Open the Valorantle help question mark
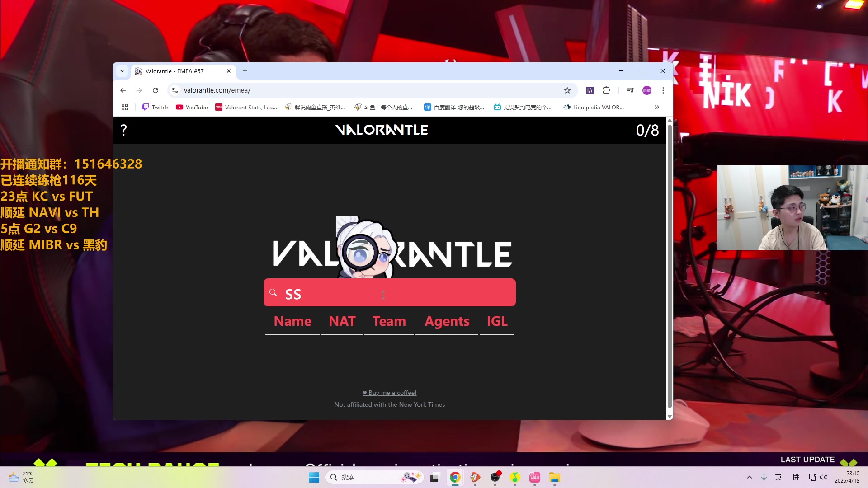The height and width of the screenshot is (488, 868). coord(124,130)
